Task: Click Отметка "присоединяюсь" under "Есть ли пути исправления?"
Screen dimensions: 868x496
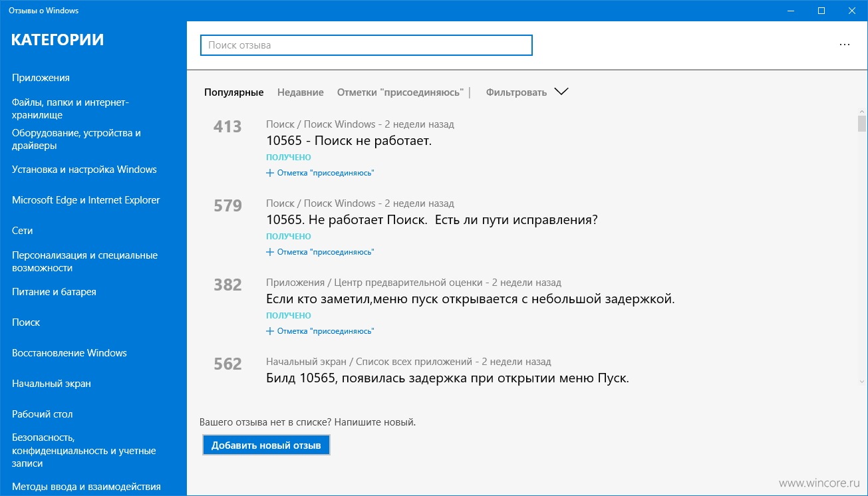Action: 320,252
